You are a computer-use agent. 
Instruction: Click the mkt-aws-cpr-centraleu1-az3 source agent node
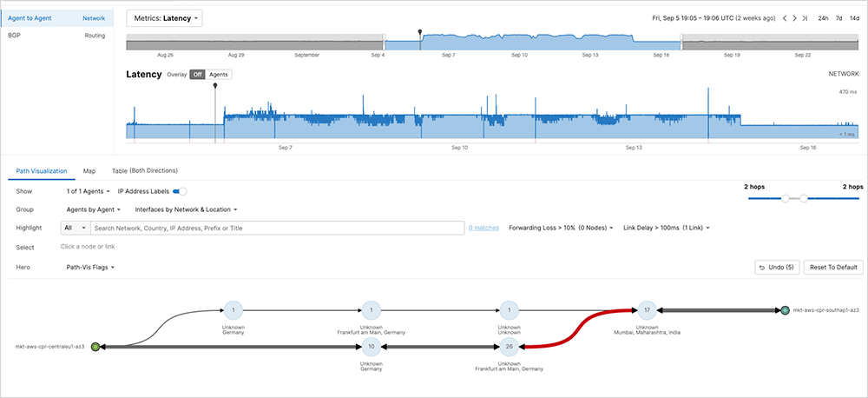(x=95, y=347)
